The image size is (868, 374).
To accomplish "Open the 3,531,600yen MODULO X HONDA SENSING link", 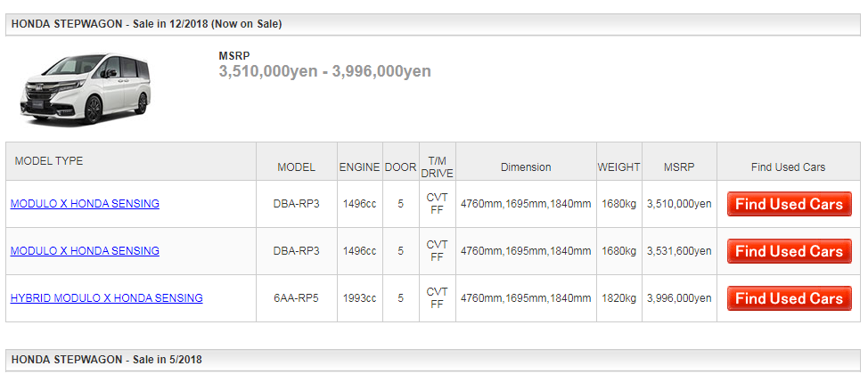I will pyautogui.click(x=85, y=250).
